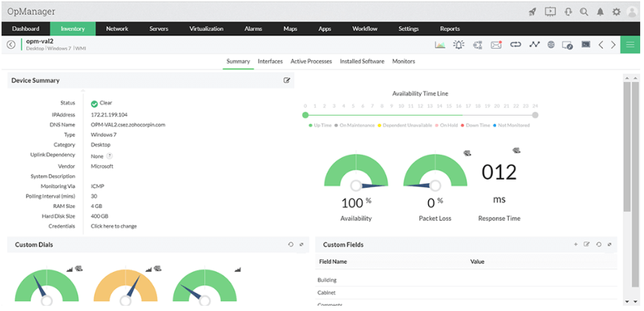Click the page's vertical scrollbar
Screen dimensions: 644x311
(627, 150)
